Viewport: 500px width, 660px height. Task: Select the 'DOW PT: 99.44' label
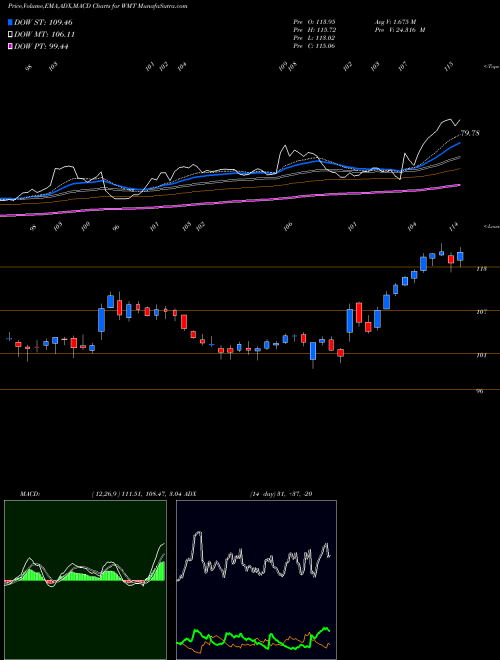(x=41, y=46)
